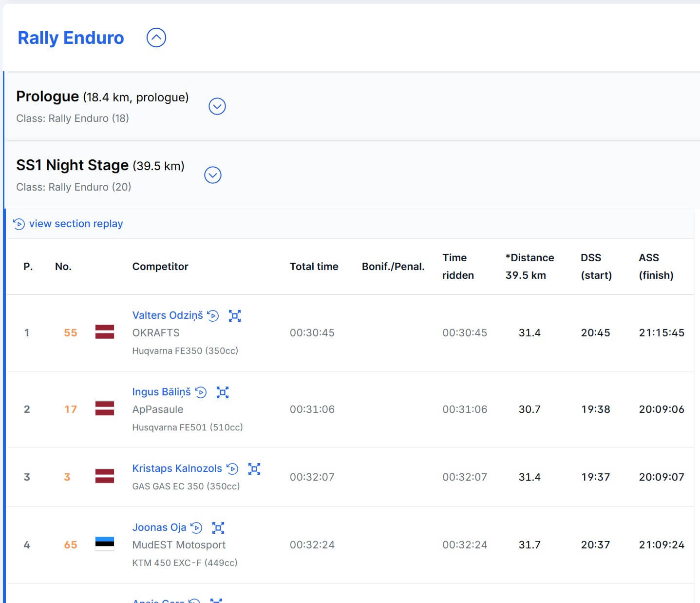The height and width of the screenshot is (603, 700).
Task: Click the replay icon beside Ingus Bāliņš
Action: click(x=202, y=392)
